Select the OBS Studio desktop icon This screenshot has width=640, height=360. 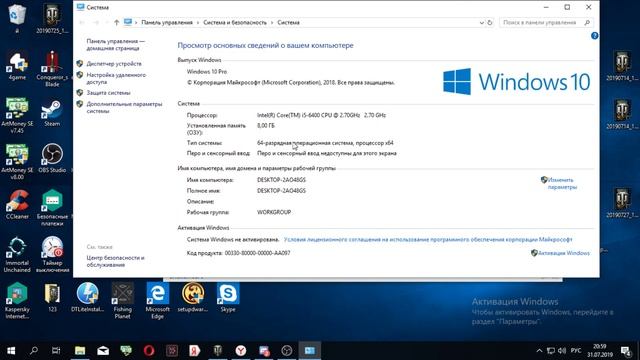coord(52,159)
